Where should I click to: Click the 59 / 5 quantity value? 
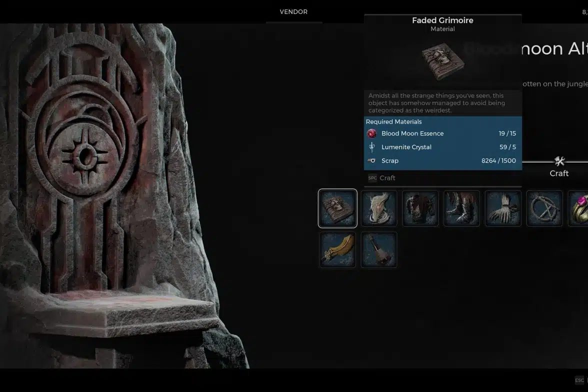[508, 147]
